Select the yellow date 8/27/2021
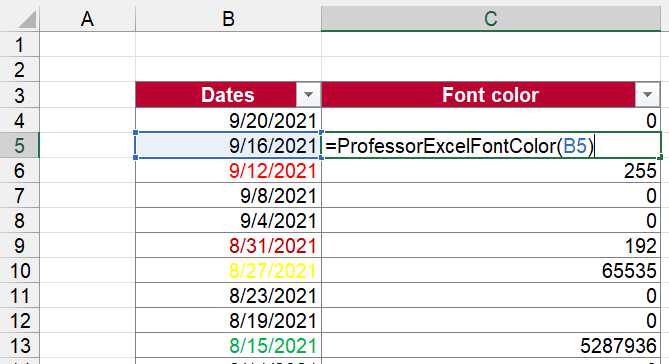Viewport: 669px width, 364px height. coord(228,271)
